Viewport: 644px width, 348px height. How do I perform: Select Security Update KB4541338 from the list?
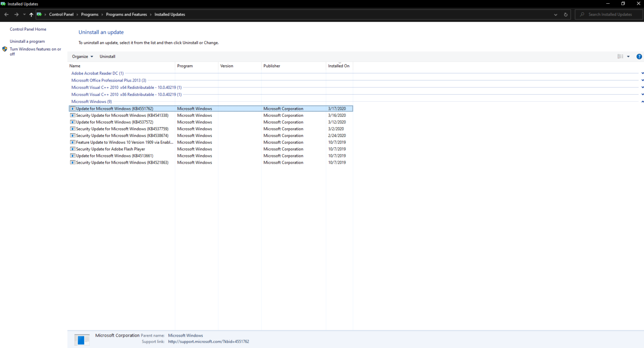122,115
